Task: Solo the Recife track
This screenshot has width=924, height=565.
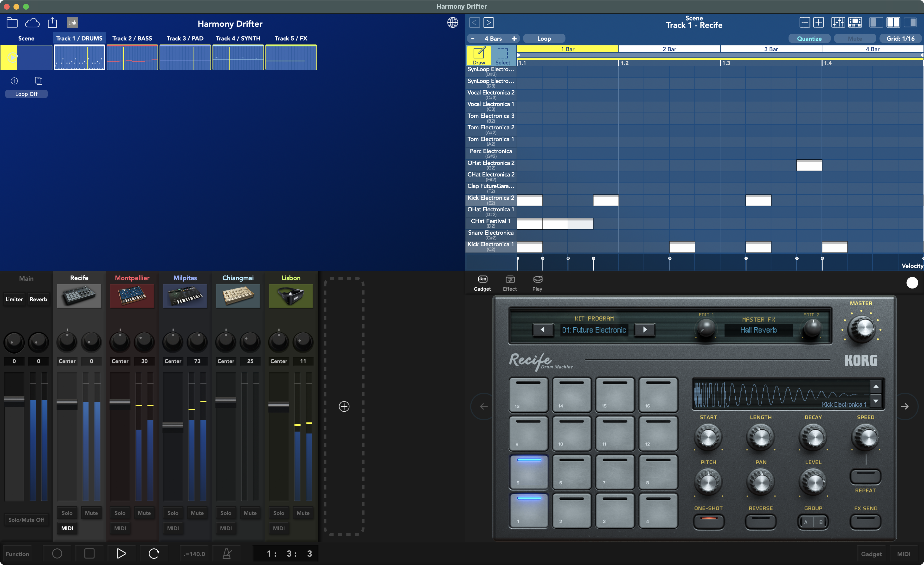Action: 67,513
